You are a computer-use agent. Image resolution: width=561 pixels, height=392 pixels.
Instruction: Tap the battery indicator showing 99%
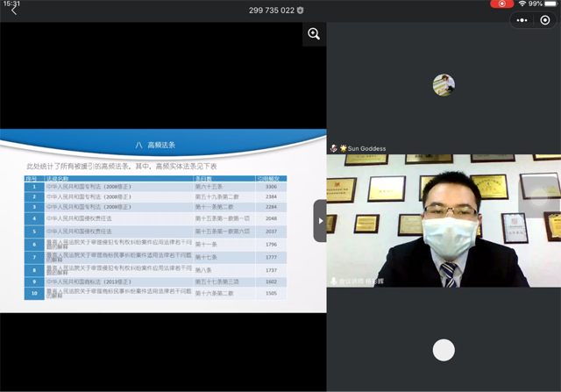point(543,4)
